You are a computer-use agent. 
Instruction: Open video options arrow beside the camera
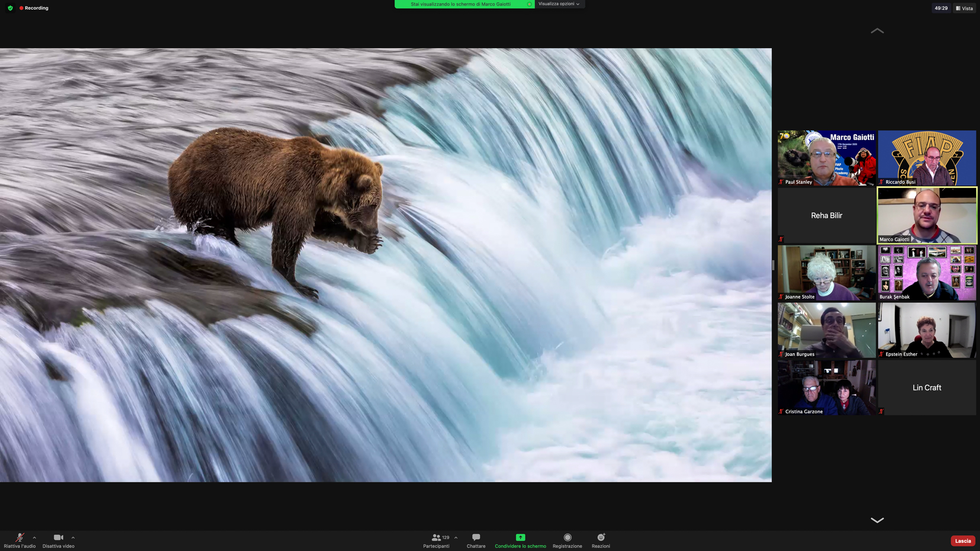tap(73, 538)
